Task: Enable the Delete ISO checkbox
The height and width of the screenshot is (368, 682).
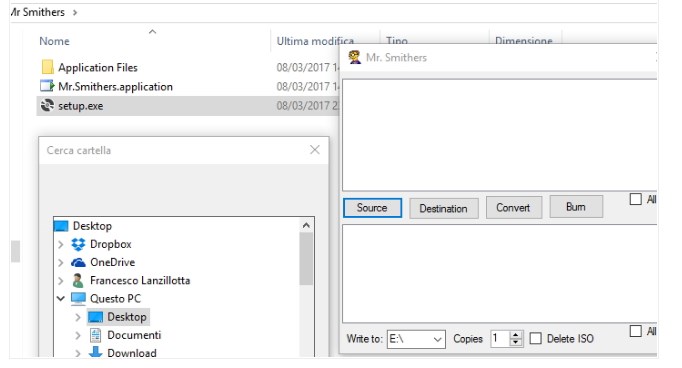Action: (535, 338)
